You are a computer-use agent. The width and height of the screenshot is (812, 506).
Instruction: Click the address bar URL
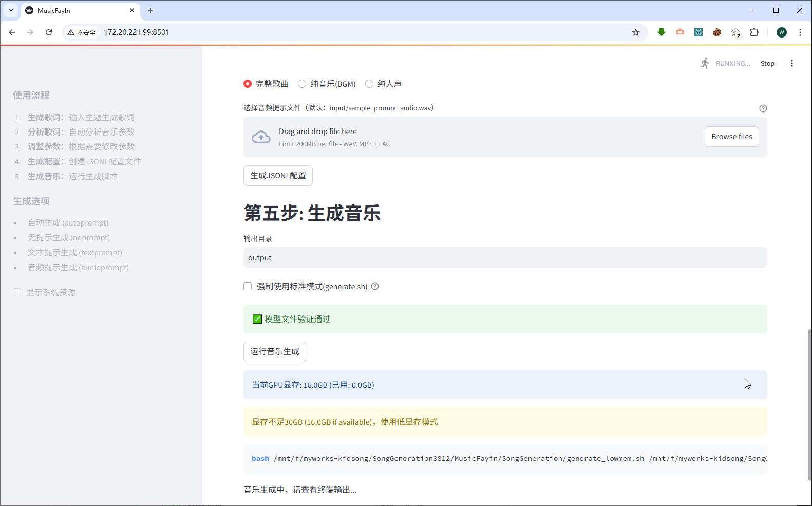click(x=137, y=32)
